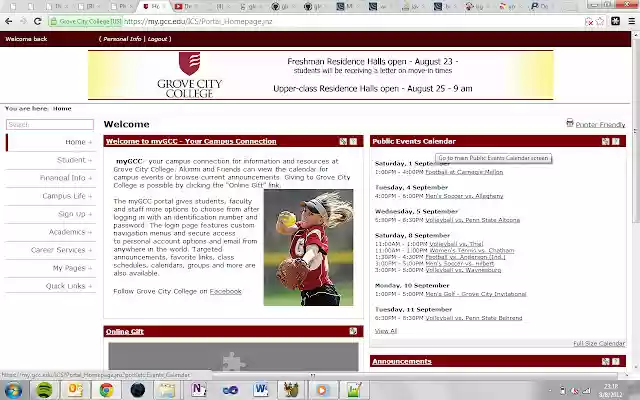
Task: Click the help icon on the Welcome to myGCC header
Action: [x=353, y=142]
